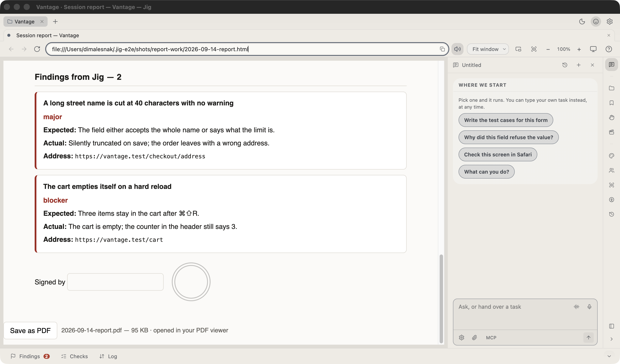Choose 'What can you do?' suggestion
This screenshot has width=620, height=364.
coord(486,172)
